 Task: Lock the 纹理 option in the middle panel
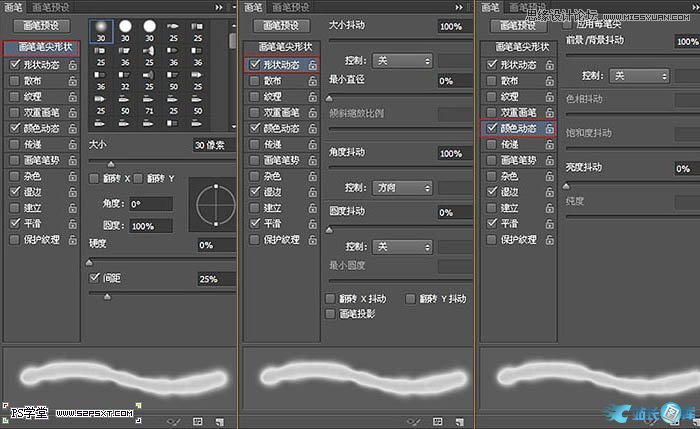(x=313, y=97)
